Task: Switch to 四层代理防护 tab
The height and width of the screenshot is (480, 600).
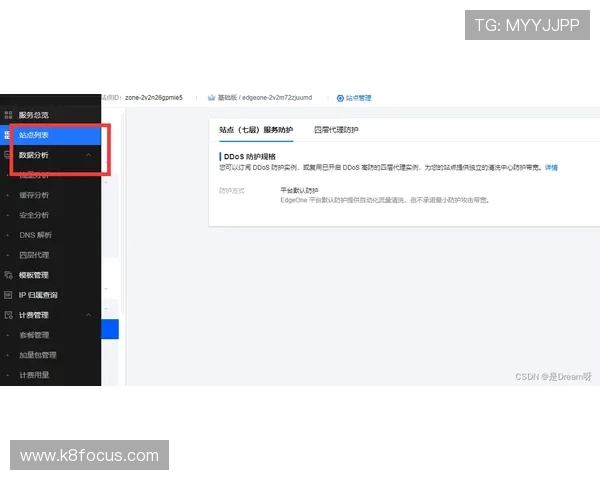Action: (336, 130)
